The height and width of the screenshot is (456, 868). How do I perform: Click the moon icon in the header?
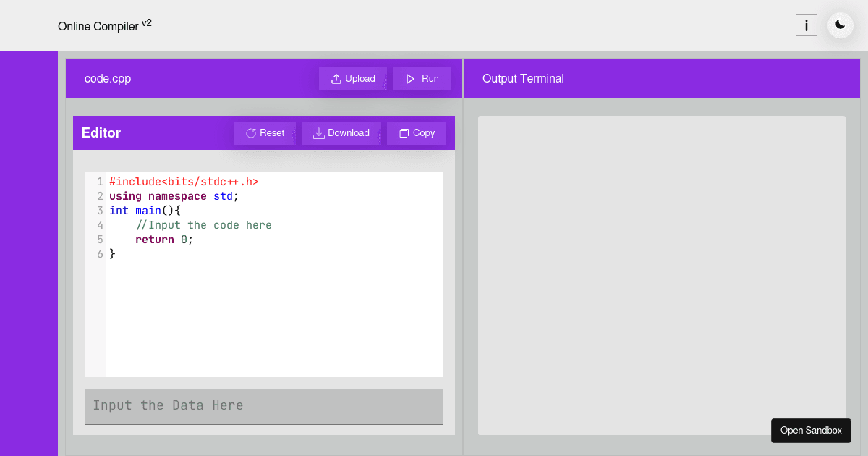[839, 25]
